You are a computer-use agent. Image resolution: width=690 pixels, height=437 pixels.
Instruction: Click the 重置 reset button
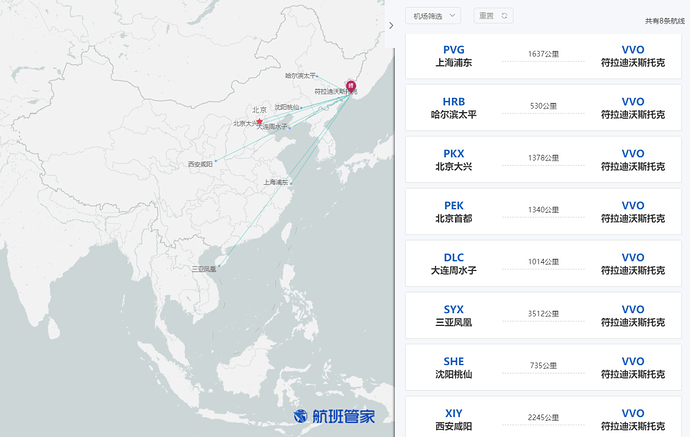pyautogui.click(x=493, y=16)
